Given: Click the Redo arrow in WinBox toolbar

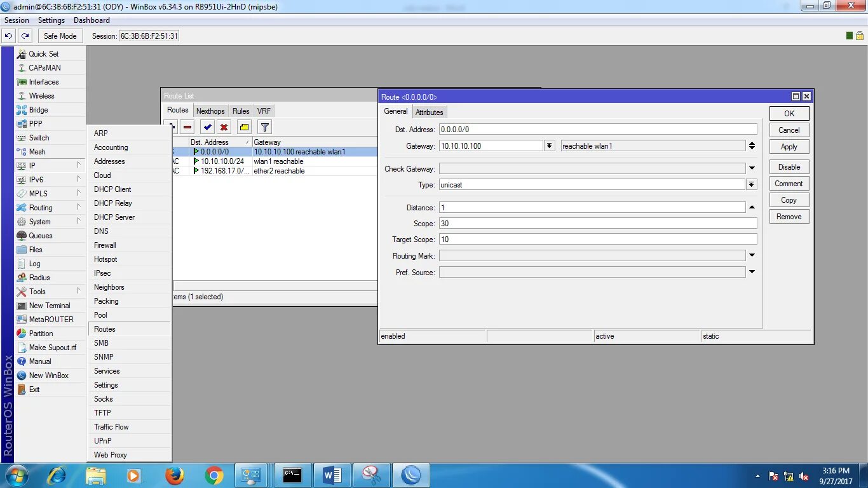Looking at the screenshot, I should 25,36.
